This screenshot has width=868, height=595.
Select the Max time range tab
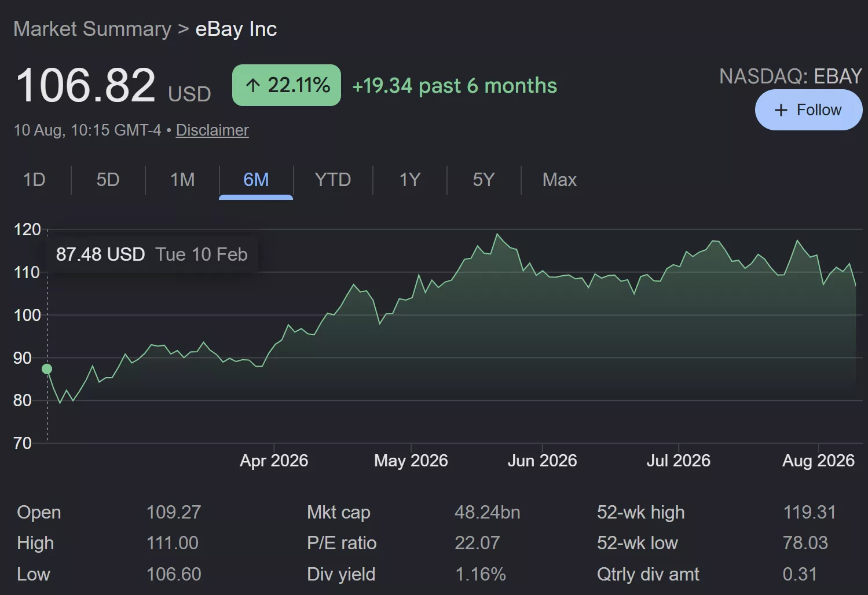[x=559, y=180]
